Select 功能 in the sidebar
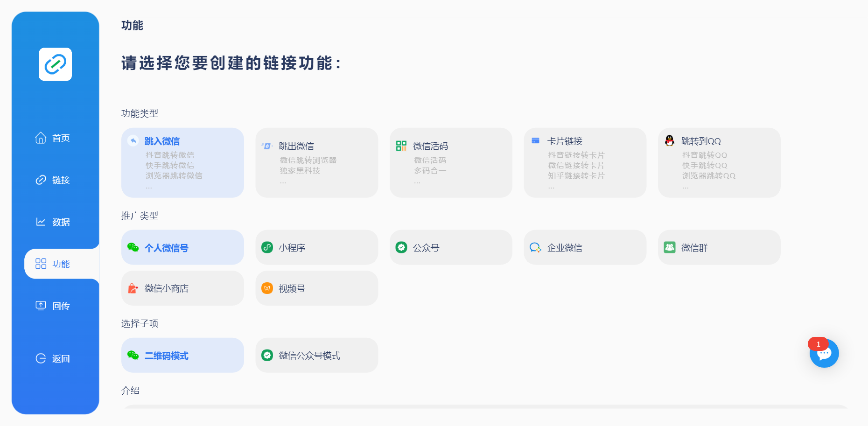Image resolution: width=868 pixels, height=426 pixels. (62, 264)
